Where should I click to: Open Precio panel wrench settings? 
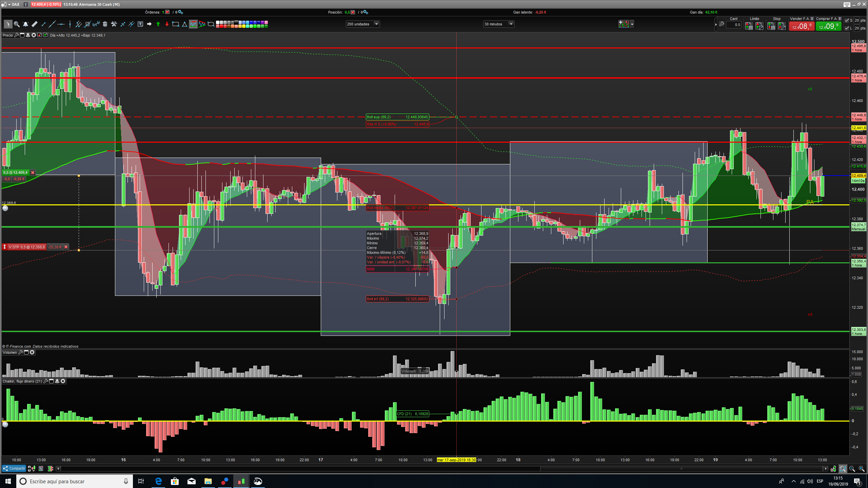coord(16,35)
